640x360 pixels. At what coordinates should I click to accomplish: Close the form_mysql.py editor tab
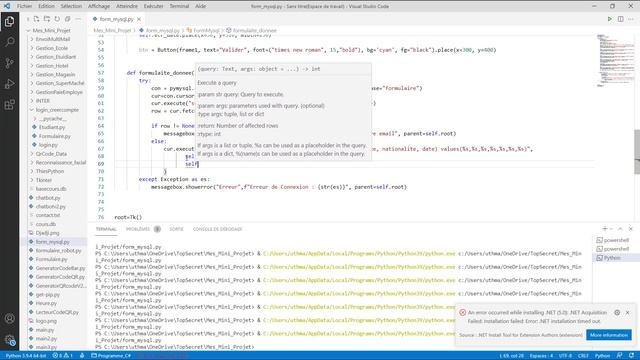point(139,19)
